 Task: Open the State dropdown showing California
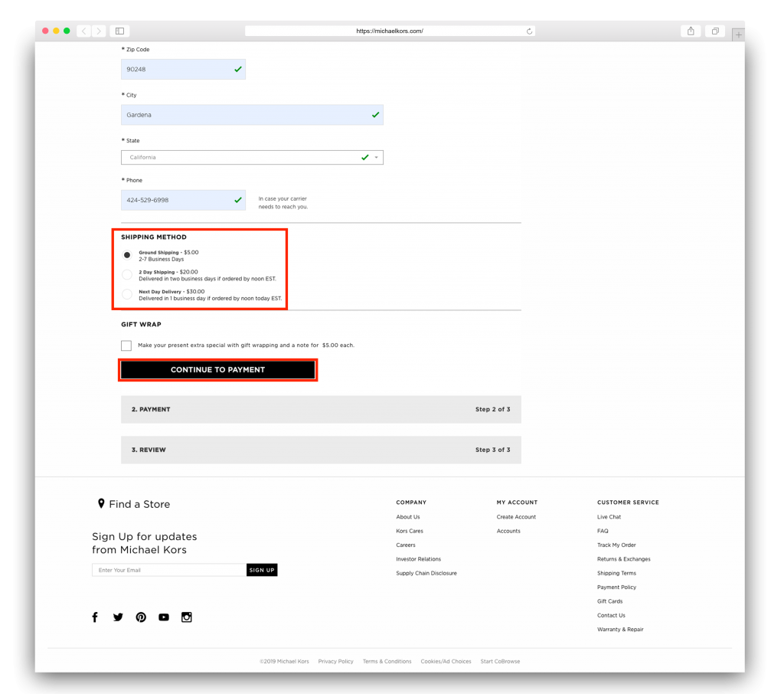tap(252, 157)
